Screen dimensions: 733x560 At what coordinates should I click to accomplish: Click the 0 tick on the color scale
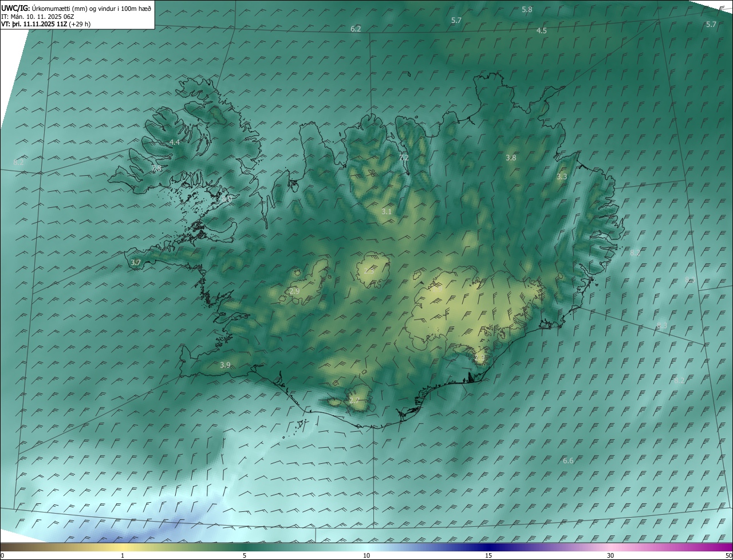click(x=2, y=555)
